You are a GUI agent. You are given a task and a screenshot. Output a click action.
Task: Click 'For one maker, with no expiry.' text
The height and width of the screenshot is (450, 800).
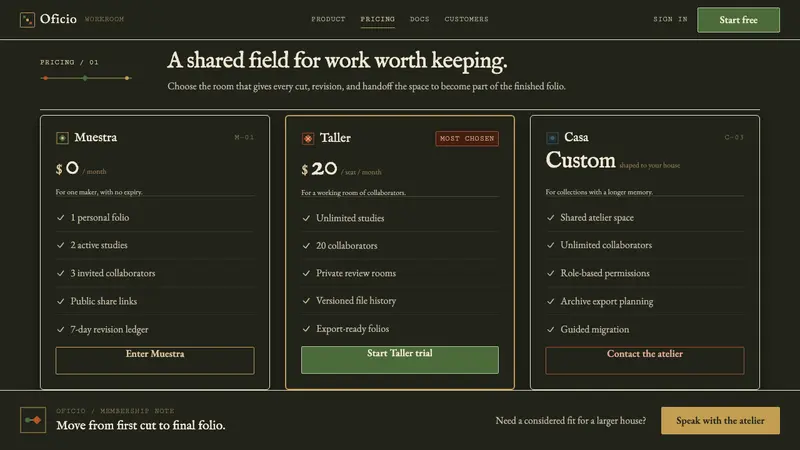[99, 192]
